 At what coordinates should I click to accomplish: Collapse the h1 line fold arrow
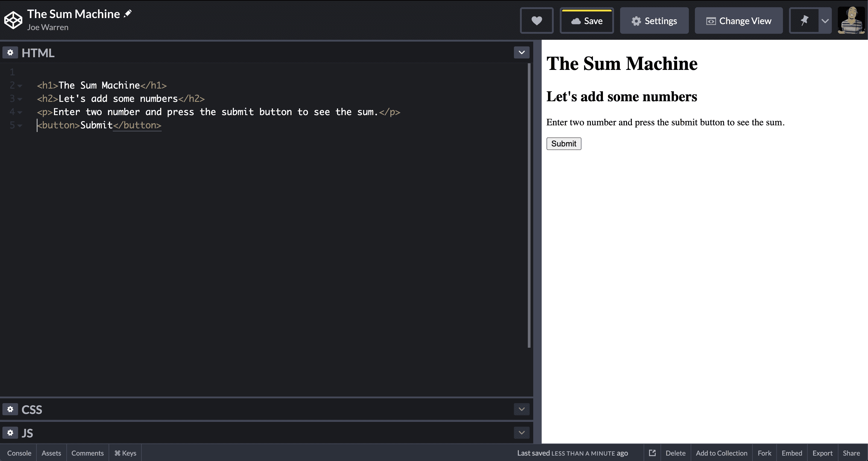(20, 86)
